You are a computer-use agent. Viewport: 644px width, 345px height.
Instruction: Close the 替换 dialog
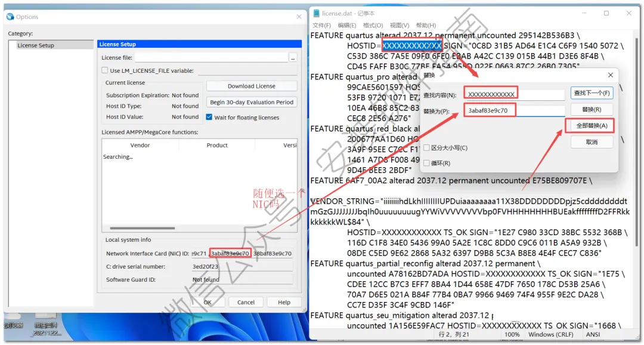pos(611,75)
